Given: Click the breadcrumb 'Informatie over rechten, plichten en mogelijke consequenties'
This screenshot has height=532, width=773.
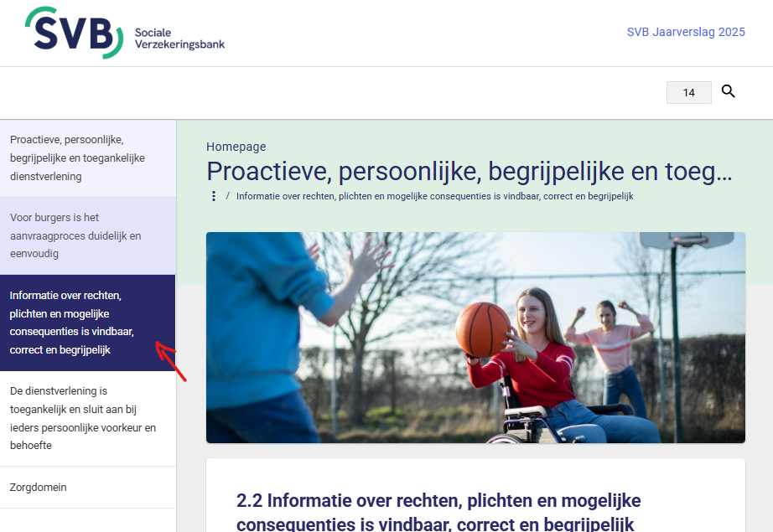Looking at the screenshot, I should 435,196.
